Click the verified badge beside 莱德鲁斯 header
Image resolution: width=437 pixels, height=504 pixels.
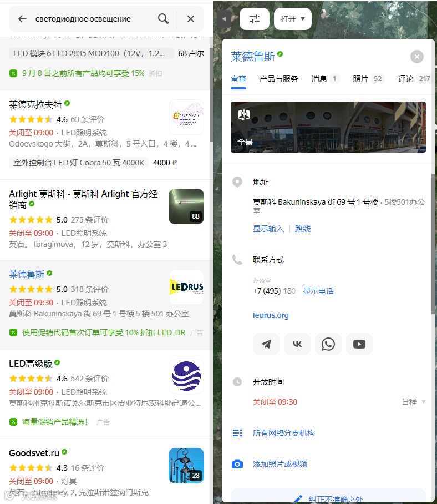(280, 54)
